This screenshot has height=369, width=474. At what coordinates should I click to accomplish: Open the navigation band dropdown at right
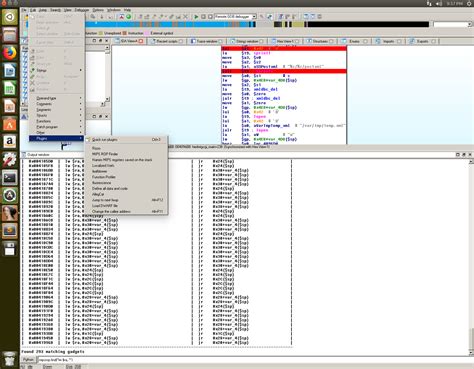click(470, 24)
